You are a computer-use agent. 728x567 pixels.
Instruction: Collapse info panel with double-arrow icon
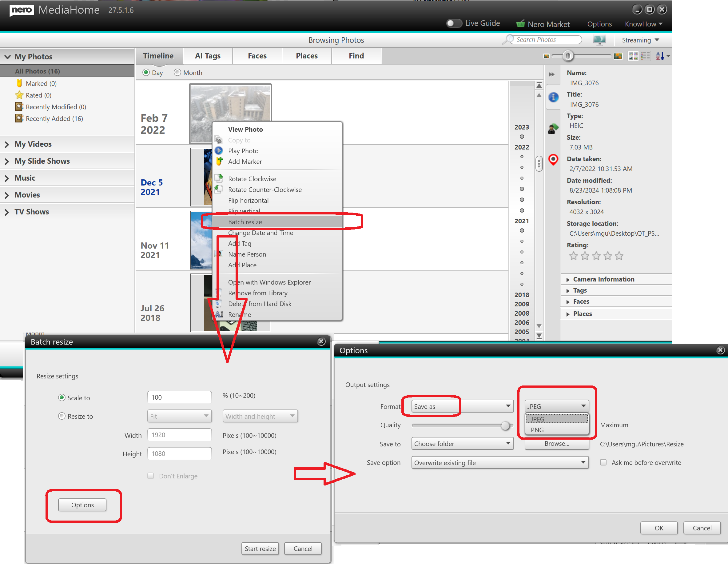[552, 74]
